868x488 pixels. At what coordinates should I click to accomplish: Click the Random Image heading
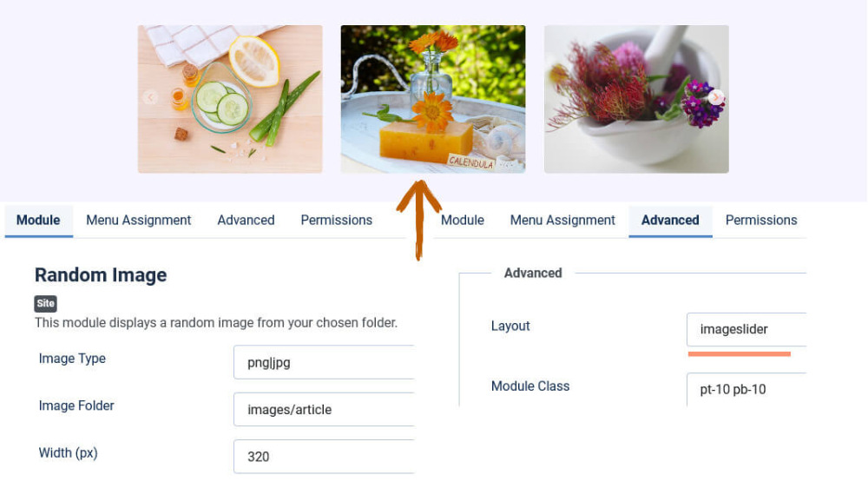click(101, 274)
